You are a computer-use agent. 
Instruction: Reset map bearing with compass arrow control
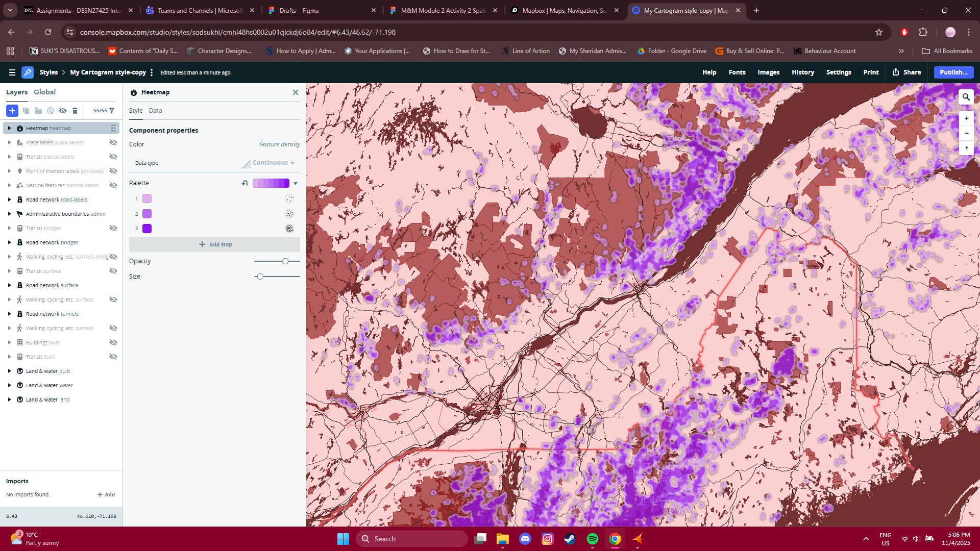pos(966,148)
